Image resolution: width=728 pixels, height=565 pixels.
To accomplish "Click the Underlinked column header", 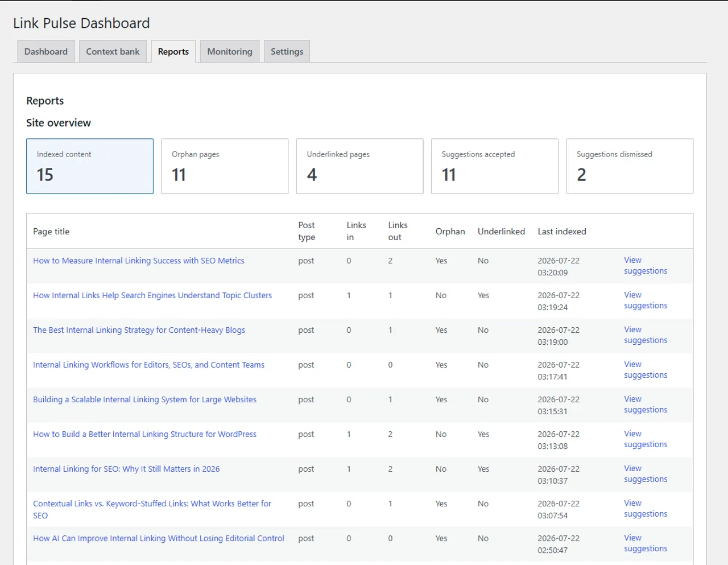I will pyautogui.click(x=501, y=232).
